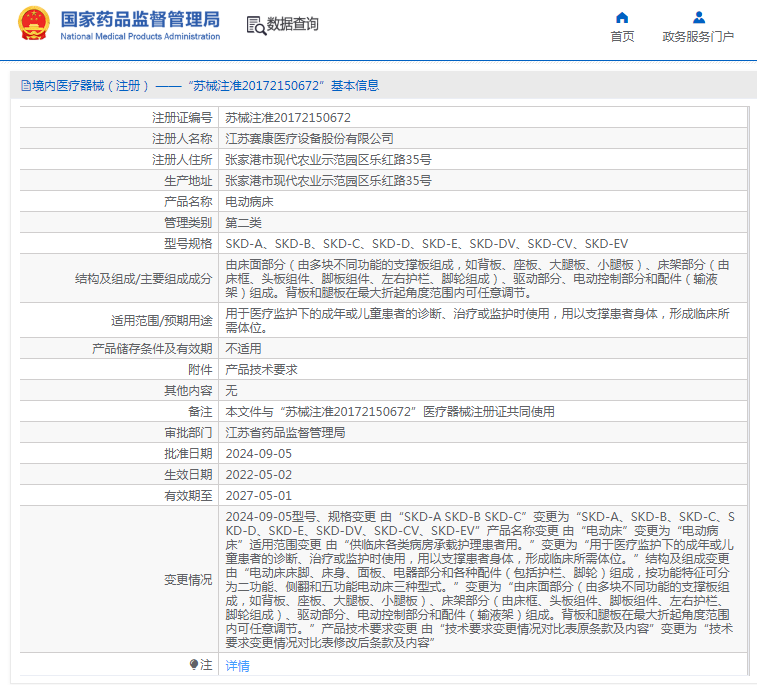
Task: Click the 型号规格 row label
Action: tap(188, 244)
